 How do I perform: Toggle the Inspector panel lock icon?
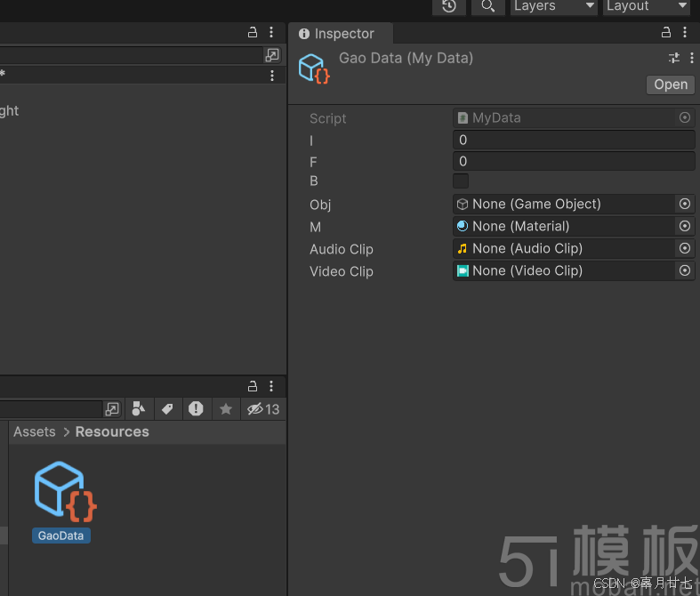point(665,32)
